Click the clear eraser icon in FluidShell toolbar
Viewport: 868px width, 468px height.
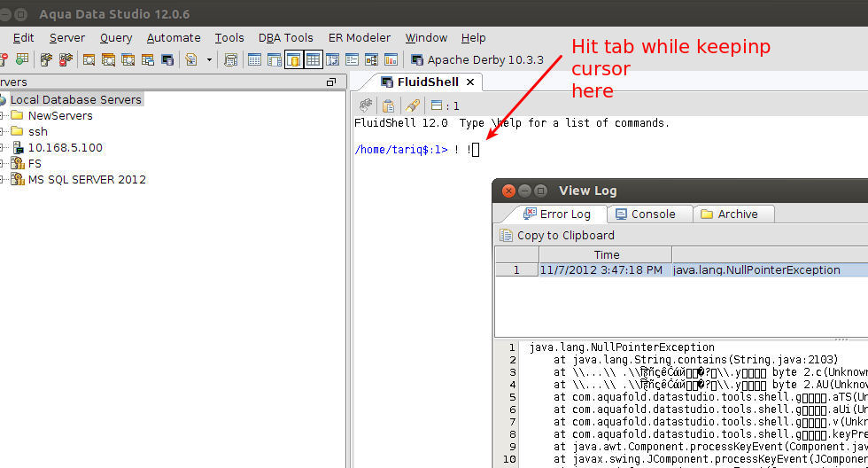click(x=413, y=105)
